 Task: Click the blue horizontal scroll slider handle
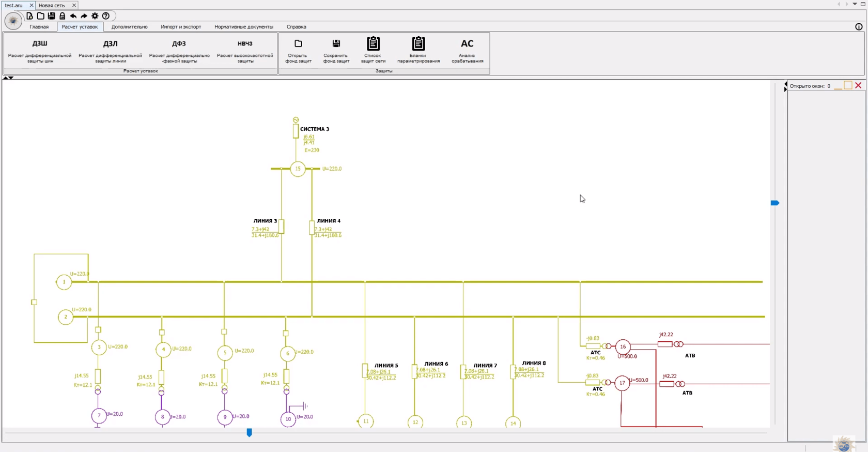click(x=250, y=432)
